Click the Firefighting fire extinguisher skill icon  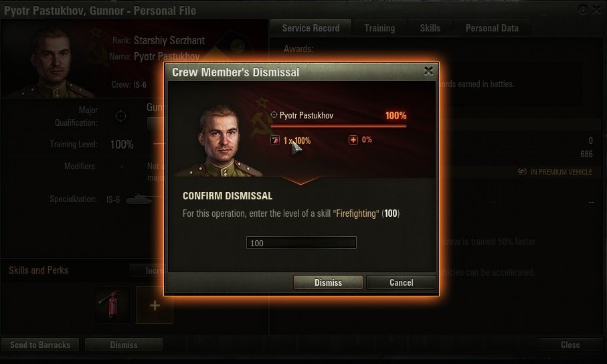[x=112, y=304]
